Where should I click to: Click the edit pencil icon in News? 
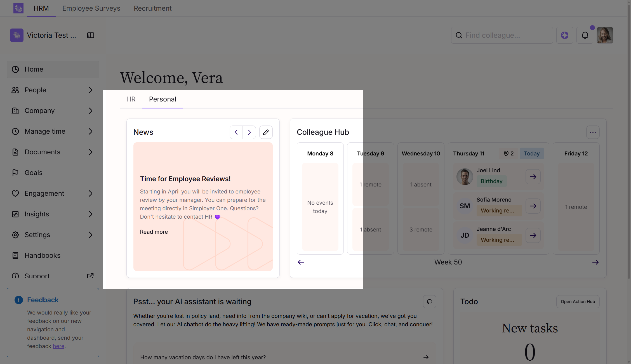point(266,132)
